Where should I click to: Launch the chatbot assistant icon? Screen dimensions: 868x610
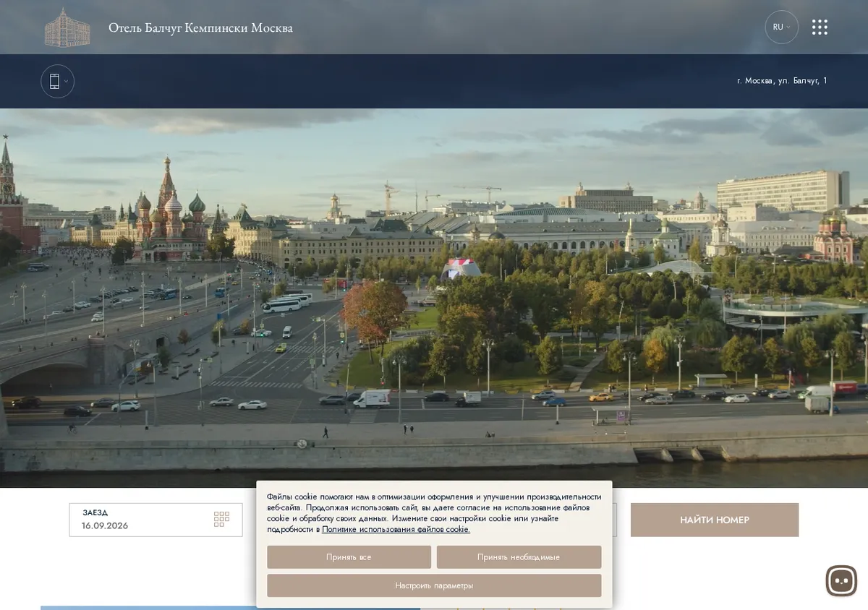(841, 580)
